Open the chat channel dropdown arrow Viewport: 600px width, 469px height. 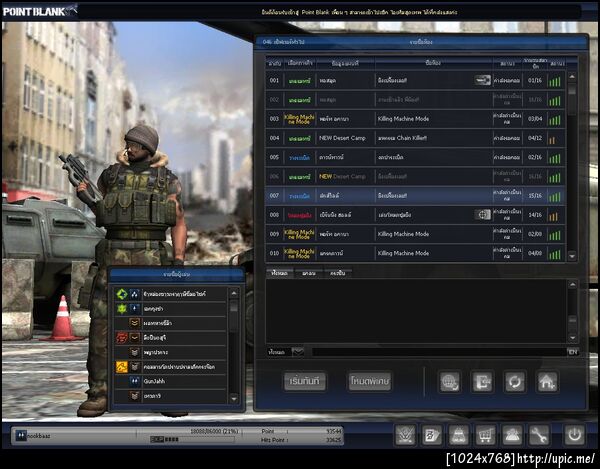[298, 352]
